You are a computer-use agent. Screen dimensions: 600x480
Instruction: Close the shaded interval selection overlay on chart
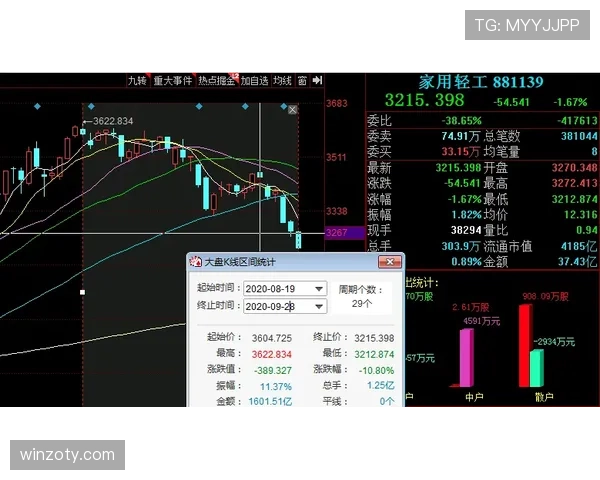tap(292, 110)
